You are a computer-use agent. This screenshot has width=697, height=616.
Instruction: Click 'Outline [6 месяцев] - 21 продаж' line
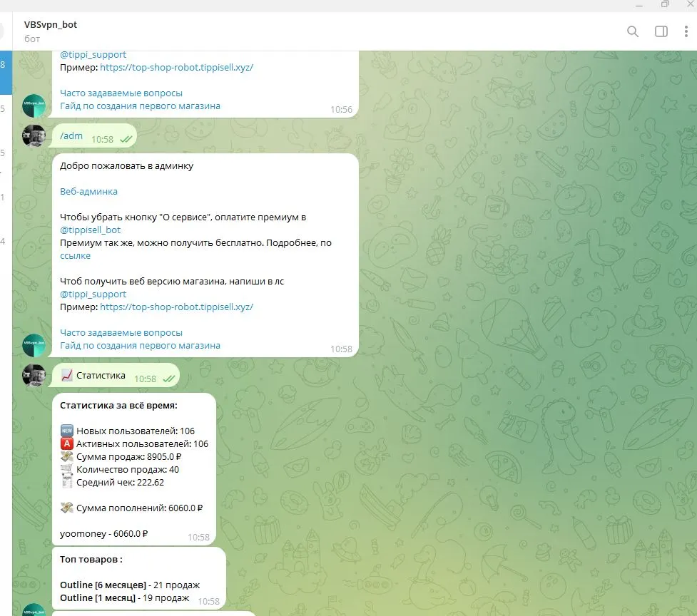tap(130, 585)
